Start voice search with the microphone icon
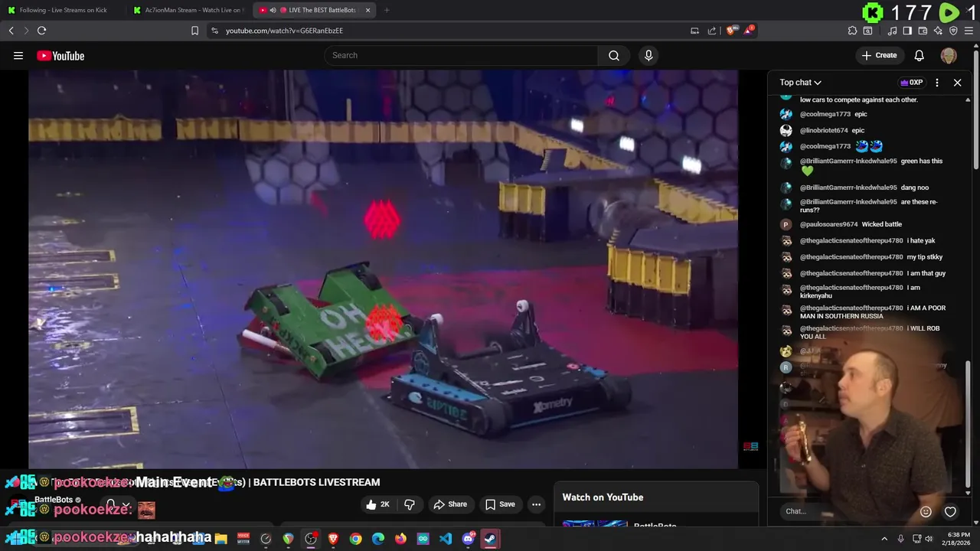980x551 pixels. (x=648, y=55)
